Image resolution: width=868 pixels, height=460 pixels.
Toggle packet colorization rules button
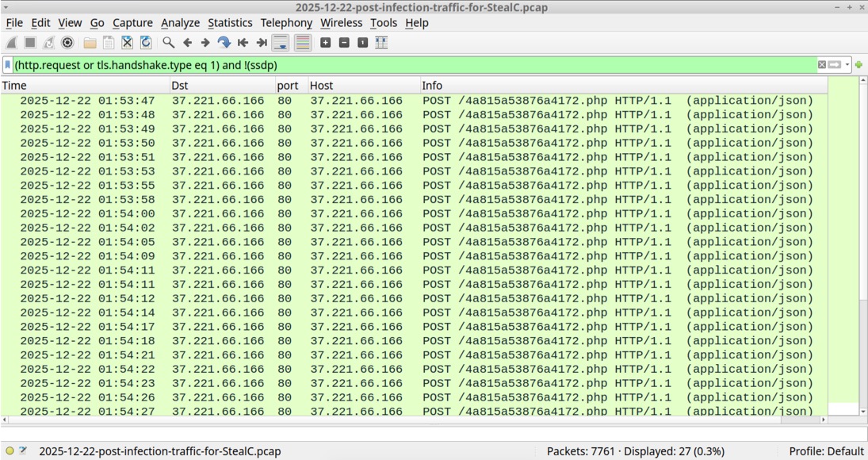point(302,43)
